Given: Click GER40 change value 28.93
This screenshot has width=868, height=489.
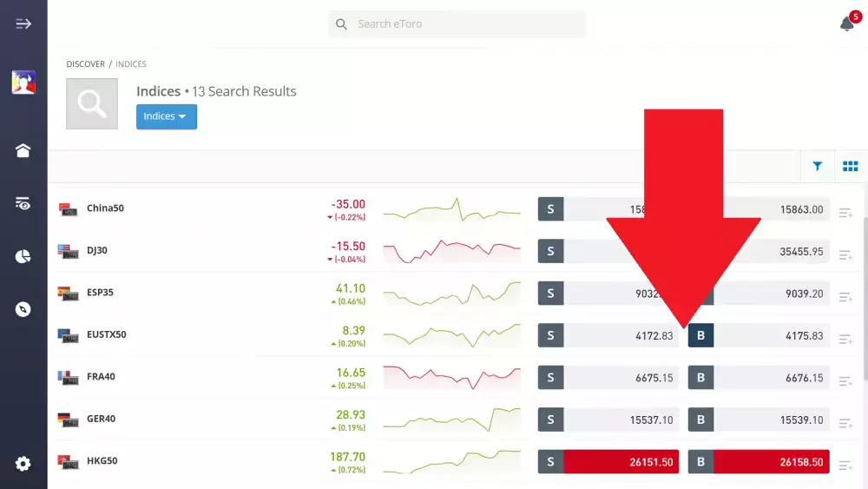Looking at the screenshot, I should click(351, 415).
